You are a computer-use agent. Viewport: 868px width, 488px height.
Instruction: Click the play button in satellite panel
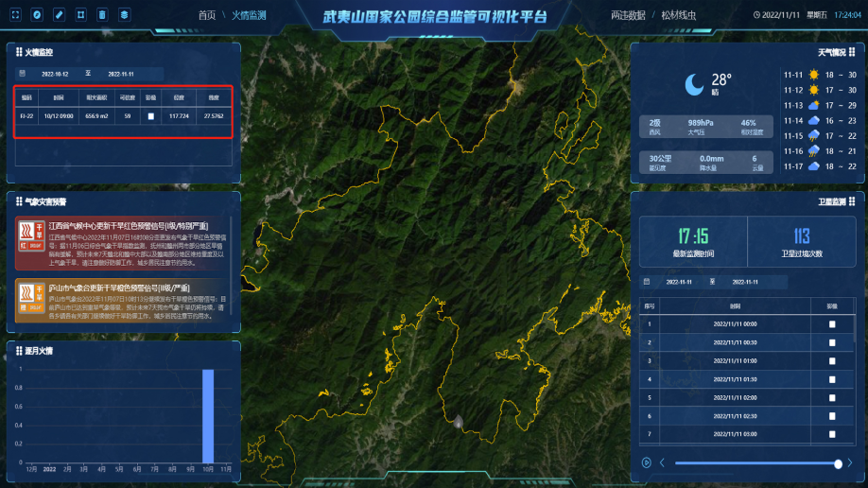(x=647, y=462)
